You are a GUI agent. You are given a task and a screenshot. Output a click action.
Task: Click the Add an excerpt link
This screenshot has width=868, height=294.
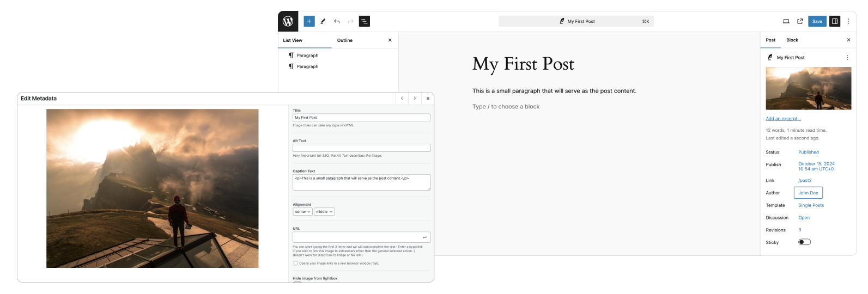click(x=783, y=119)
